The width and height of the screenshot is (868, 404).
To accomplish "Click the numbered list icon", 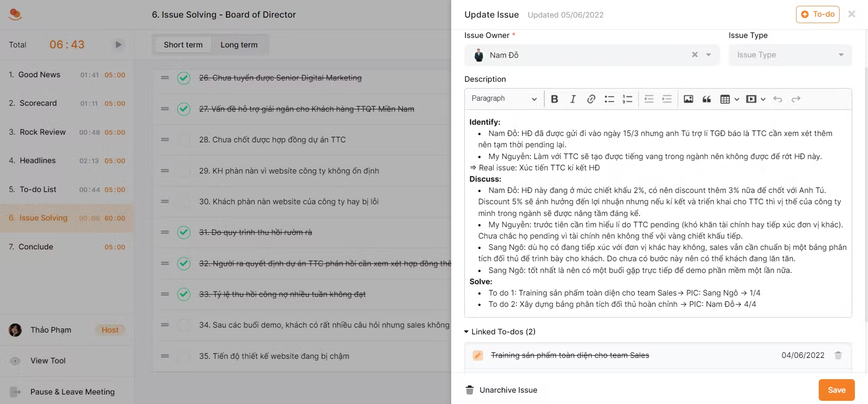I will pos(627,99).
